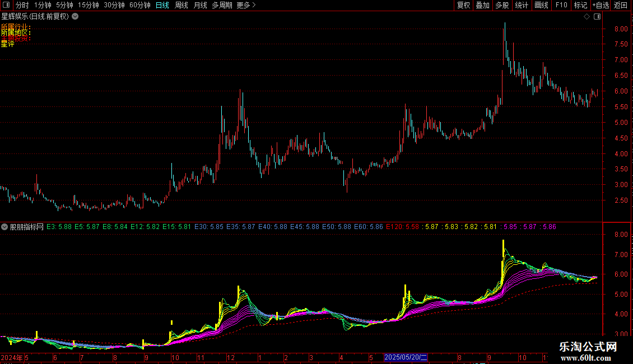Open the 更多 periods menu

click(x=246, y=5)
